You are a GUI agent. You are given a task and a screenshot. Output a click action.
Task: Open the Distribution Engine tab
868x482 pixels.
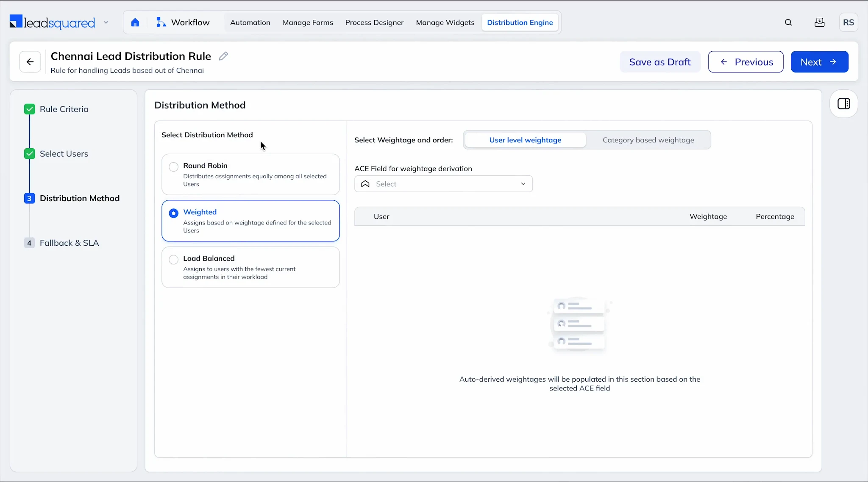click(520, 22)
